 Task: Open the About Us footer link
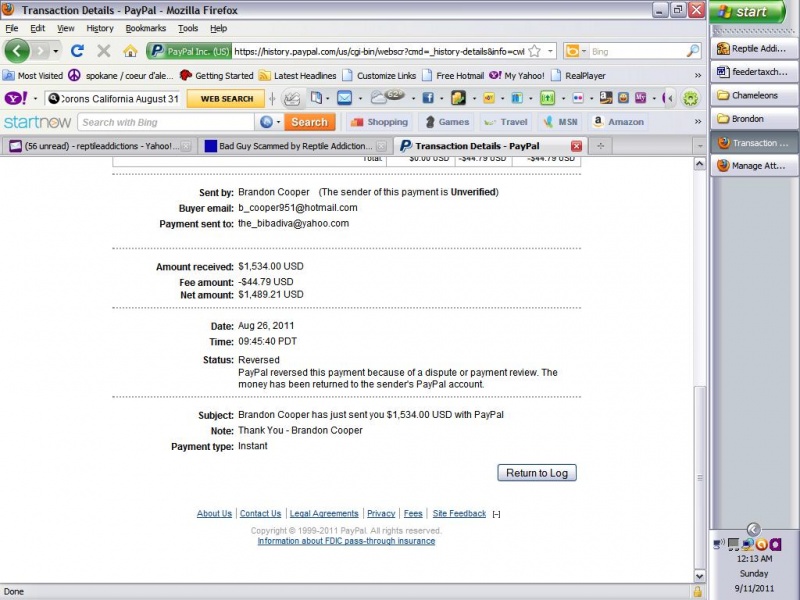pos(214,513)
